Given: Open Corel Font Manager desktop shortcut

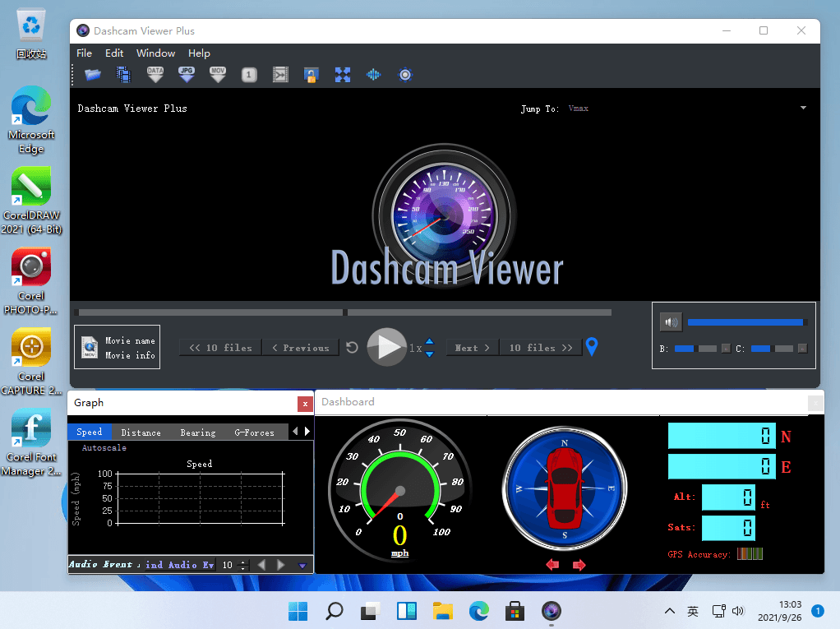Looking at the screenshot, I should [31, 442].
